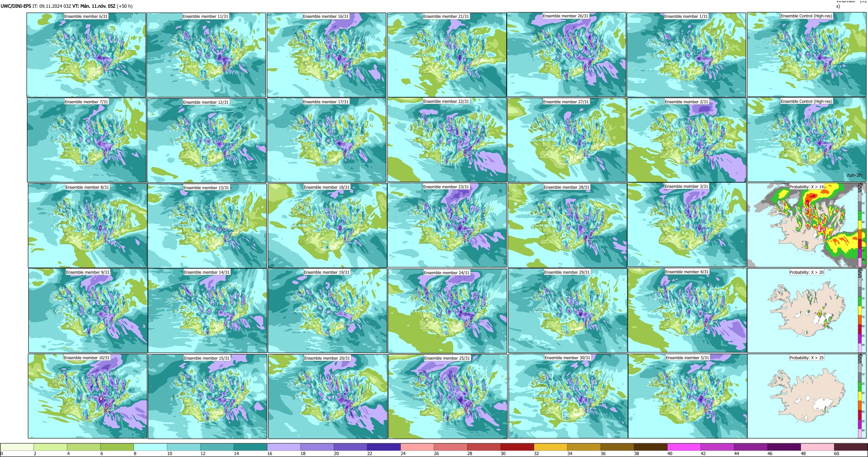Click the magenta 40–42 legend swatch
This screenshot has width=868, height=457.
click(684, 447)
